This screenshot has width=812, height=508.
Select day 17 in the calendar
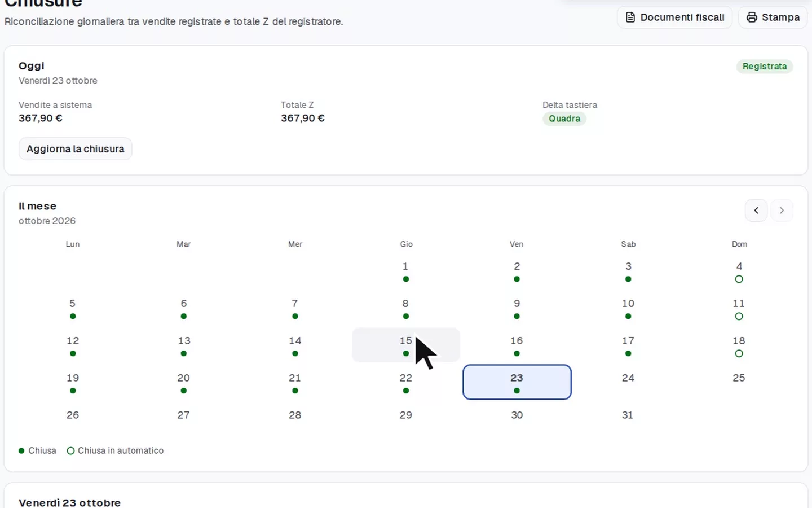tap(628, 345)
